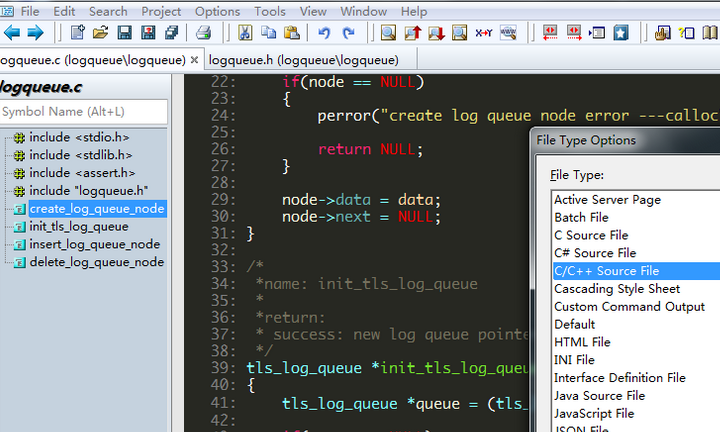Click the Open file folder icon
Image resolution: width=720 pixels, height=432 pixels.
coord(101,33)
